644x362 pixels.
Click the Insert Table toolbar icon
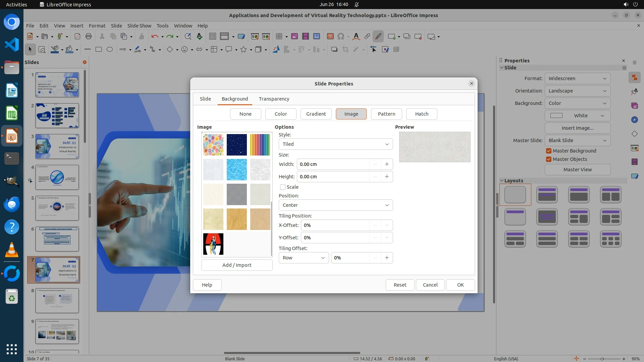279,37
